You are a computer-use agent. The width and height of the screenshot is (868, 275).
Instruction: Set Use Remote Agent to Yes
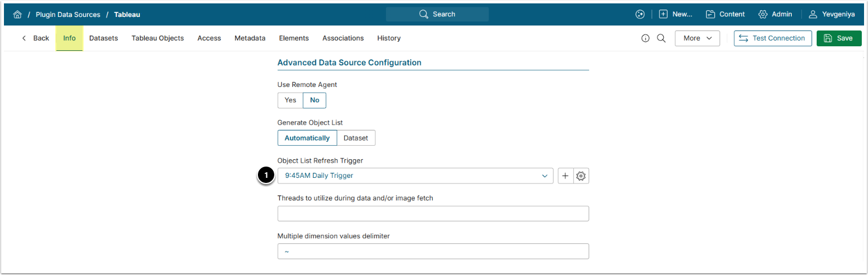[290, 100]
